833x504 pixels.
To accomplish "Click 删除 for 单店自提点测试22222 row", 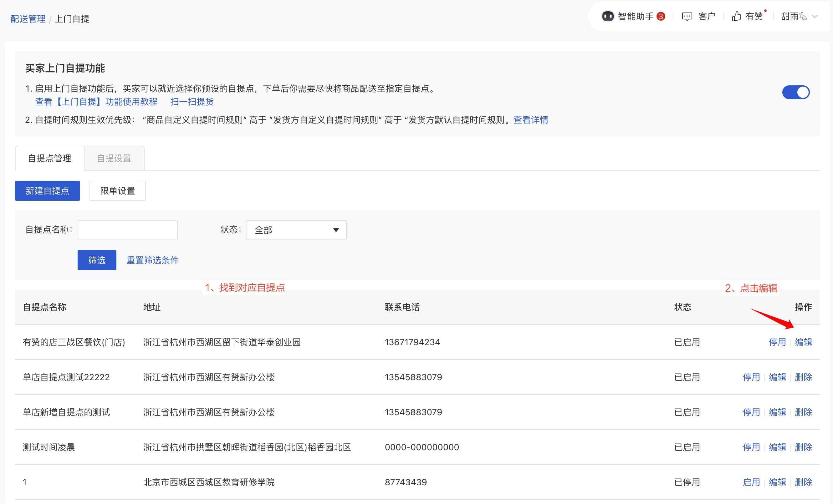I will tap(803, 377).
